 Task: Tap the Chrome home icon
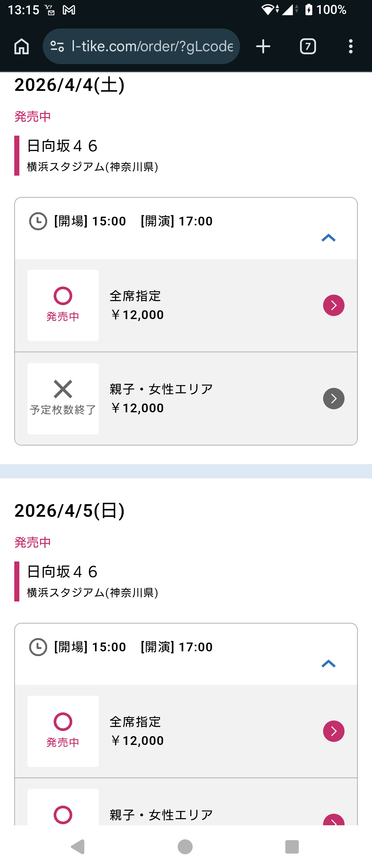(22, 46)
